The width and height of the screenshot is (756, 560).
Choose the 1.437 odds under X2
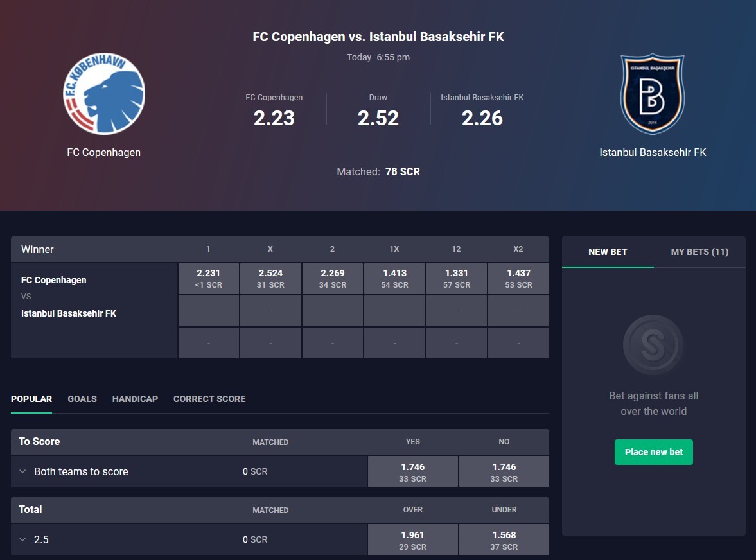point(518,279)
